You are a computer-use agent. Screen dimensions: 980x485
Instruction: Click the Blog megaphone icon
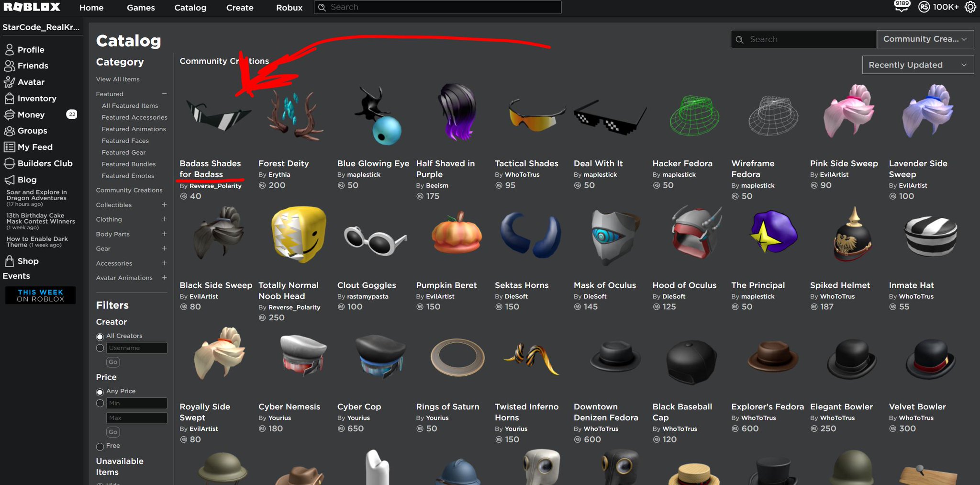point(9,180)
